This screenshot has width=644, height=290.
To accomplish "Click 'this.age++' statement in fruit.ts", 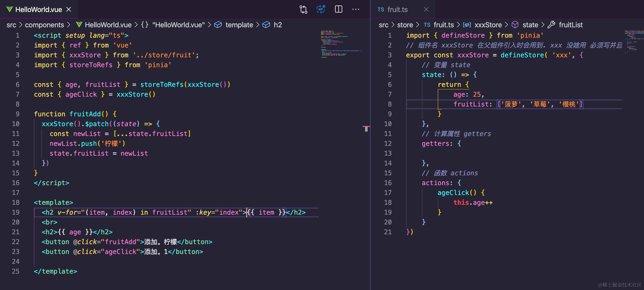I will tap(473, 202).
